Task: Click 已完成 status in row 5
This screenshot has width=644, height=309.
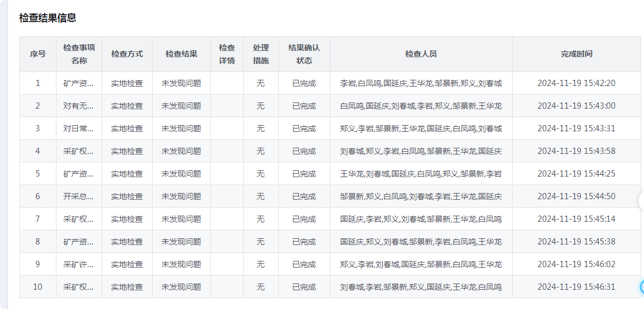Action: 304,174
